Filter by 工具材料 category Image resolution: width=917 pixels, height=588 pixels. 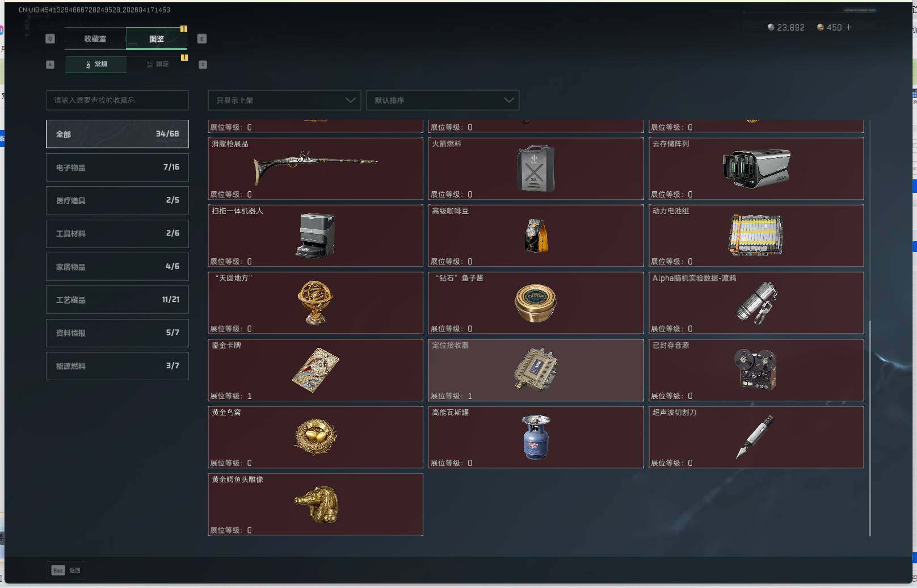(x=117, y=233)
